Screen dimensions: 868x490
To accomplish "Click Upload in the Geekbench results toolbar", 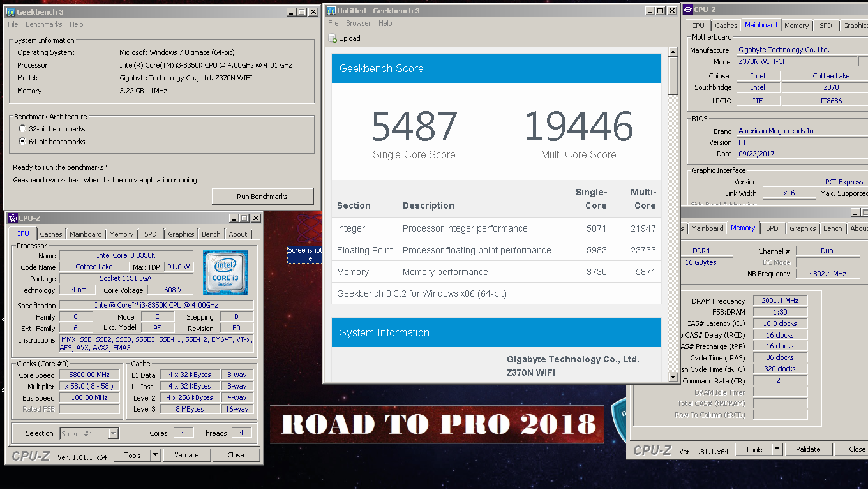I will (x=345, y=38).
